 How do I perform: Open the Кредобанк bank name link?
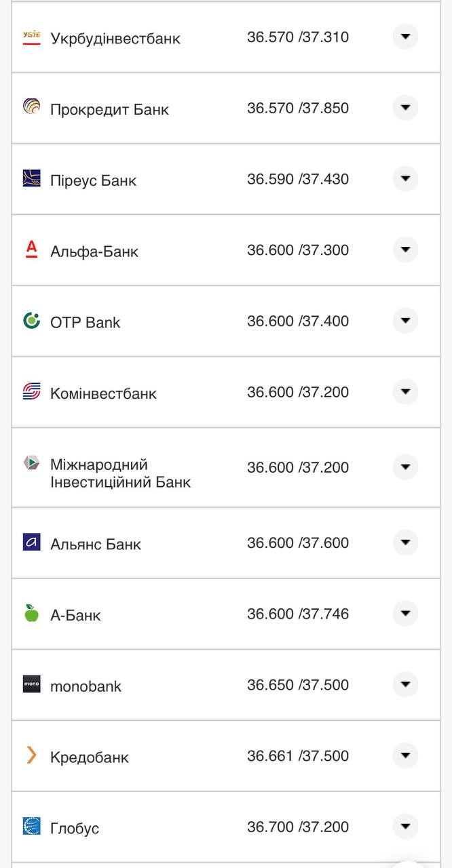tap(90, 757)
